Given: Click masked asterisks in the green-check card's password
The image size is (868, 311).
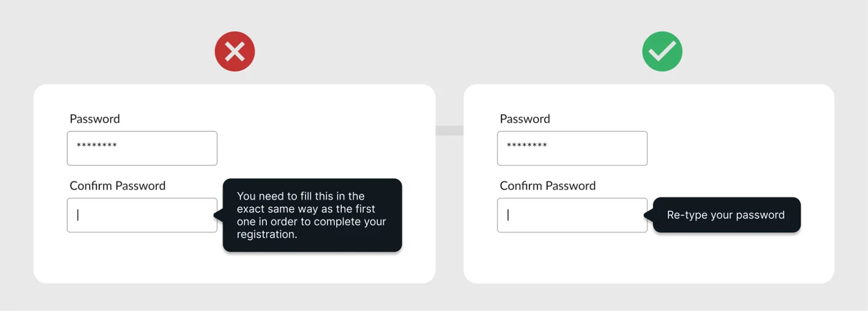Looking at the screenshot, I should pos(527,145).
